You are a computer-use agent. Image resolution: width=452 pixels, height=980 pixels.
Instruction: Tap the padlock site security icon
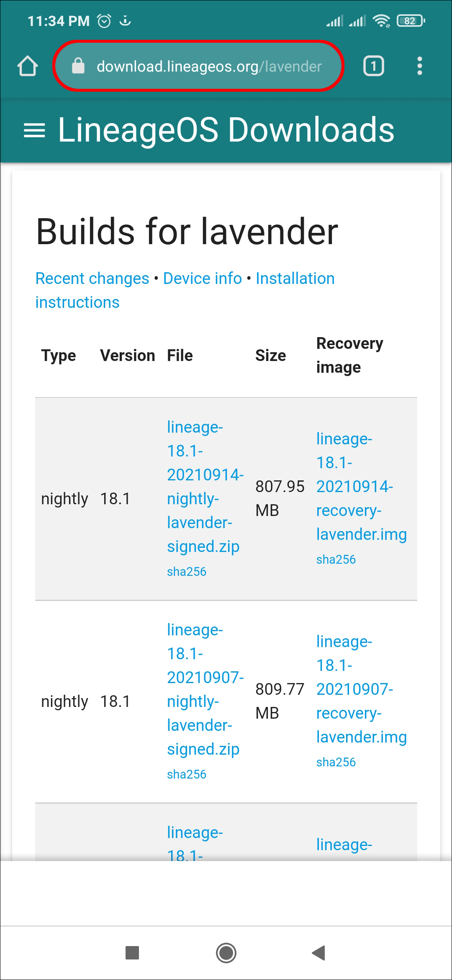(x=78, y=66)
